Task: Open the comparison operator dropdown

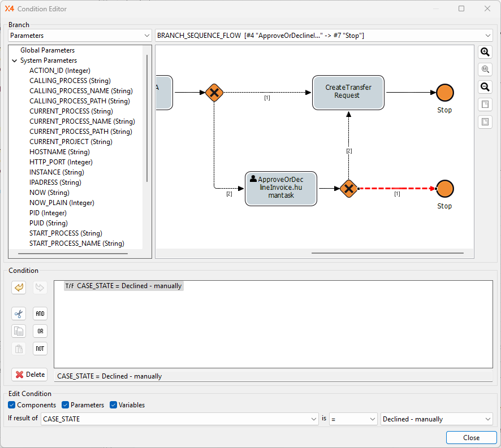Action: 353,419
